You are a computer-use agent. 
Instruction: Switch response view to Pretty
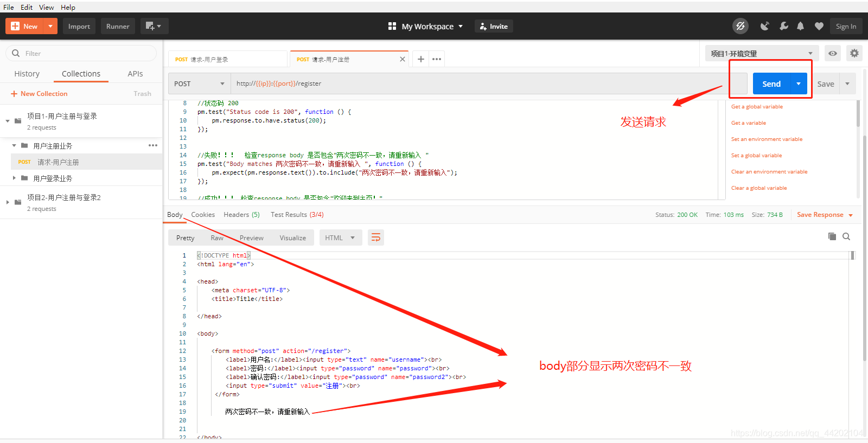point(185,237)
